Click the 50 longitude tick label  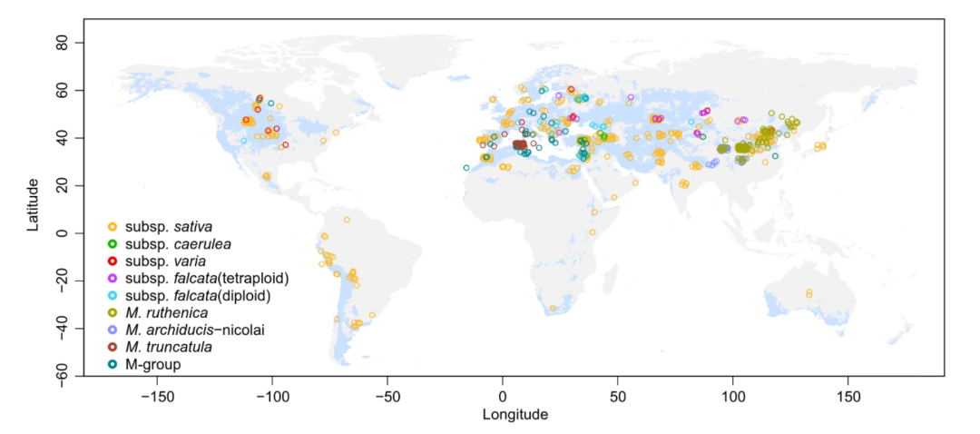pyautogui.click(x=618, y=397)
